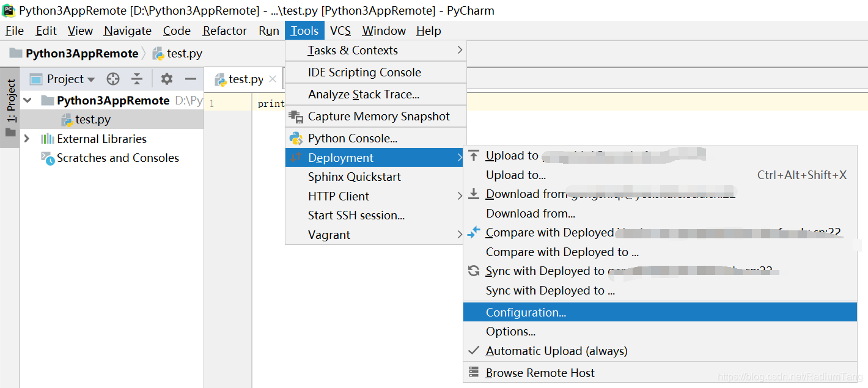
Task: Click the Sync with Deployed icon
Action: click(474, 271)
